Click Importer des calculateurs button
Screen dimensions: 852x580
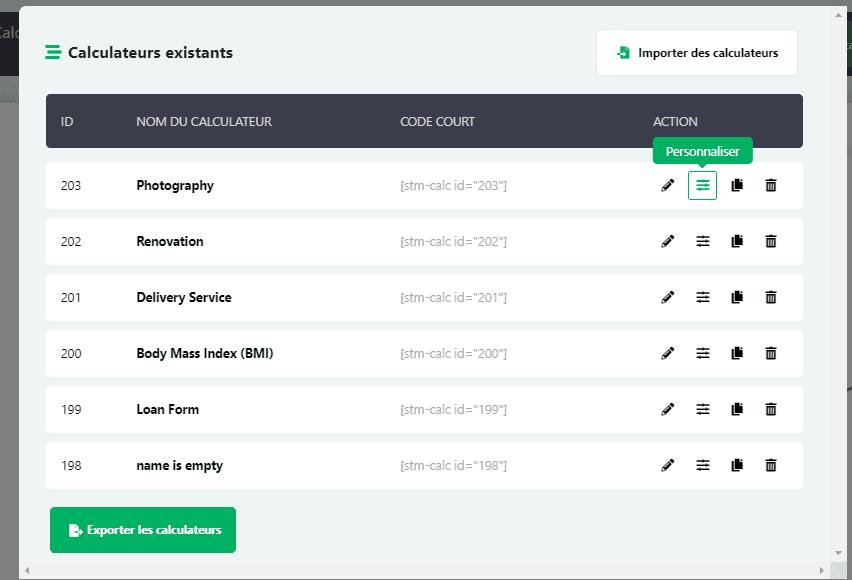click(x=697, y=53)
